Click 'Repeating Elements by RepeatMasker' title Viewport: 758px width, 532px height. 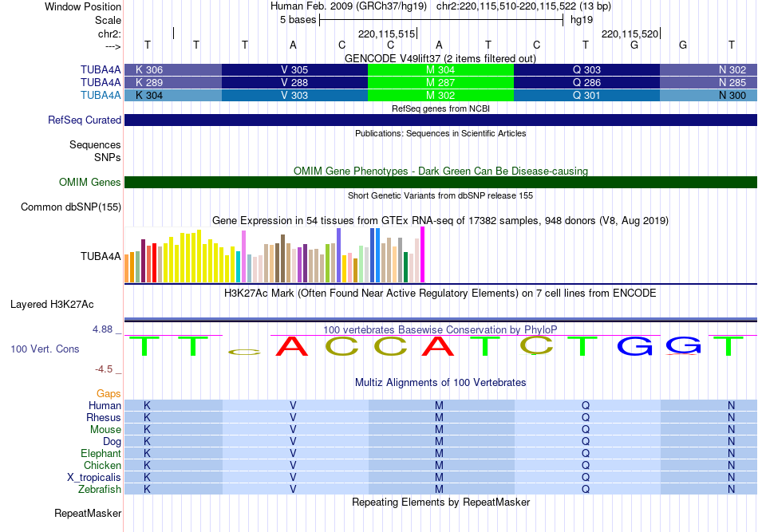tap(440, 502)
